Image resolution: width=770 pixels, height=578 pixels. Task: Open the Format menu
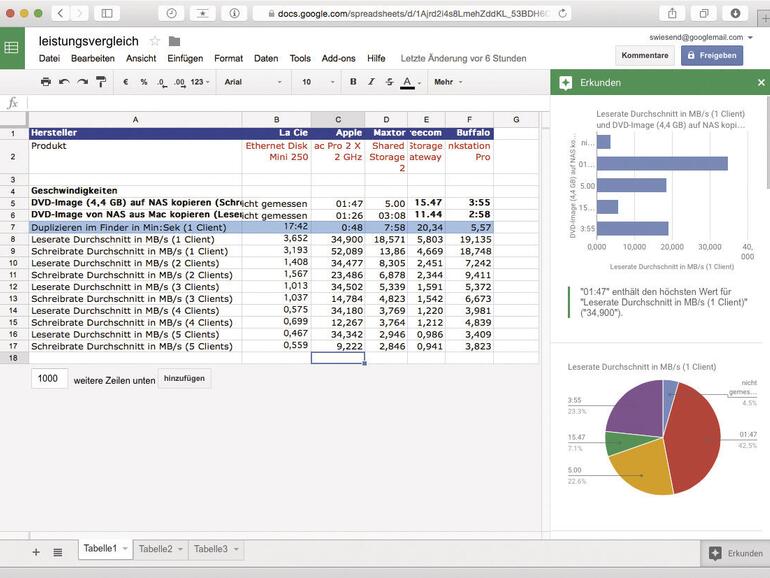[x=228, y=58]
